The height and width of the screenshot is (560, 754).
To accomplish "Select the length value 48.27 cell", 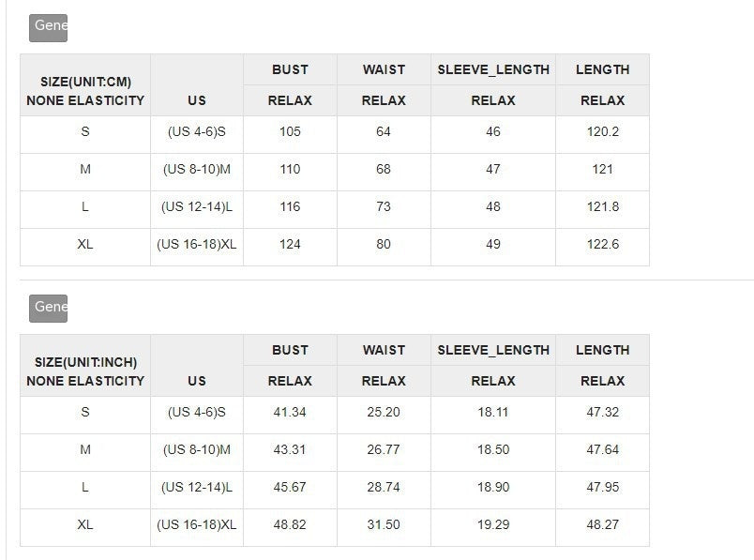I will (602, 525).
